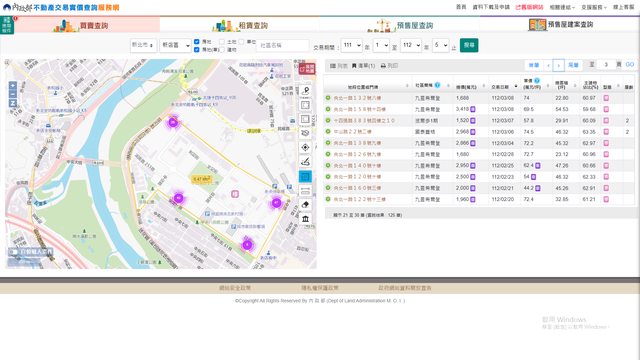640x360 pixels.
Task: Enable the 土地 checkbox
Action: click(x=222, y=42)
